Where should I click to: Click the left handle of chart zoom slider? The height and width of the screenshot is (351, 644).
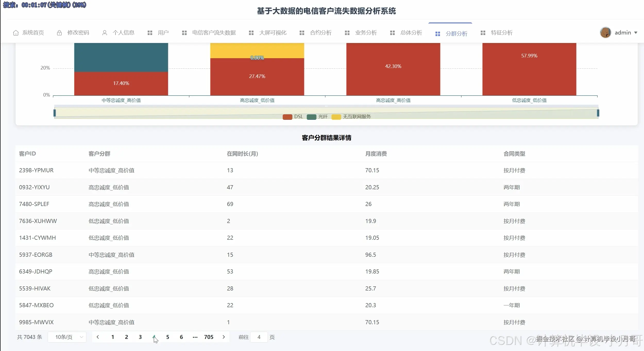click(55, 113)
